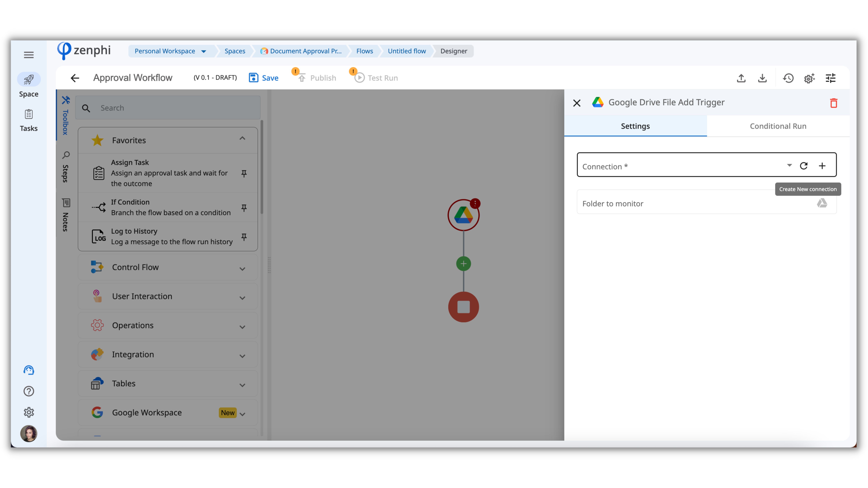868x488 pixels.
Task: Open the Connection dropdown
Action: [x=789, y=165]
